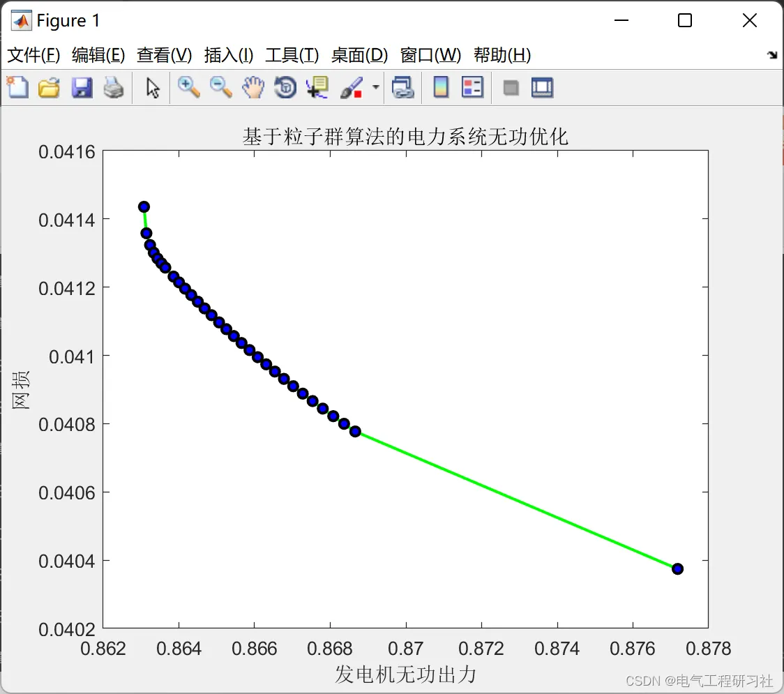Viewport: 784px width, 694px height.
Task: Click the Show Plot Tools icon
Action: point(542,87)
